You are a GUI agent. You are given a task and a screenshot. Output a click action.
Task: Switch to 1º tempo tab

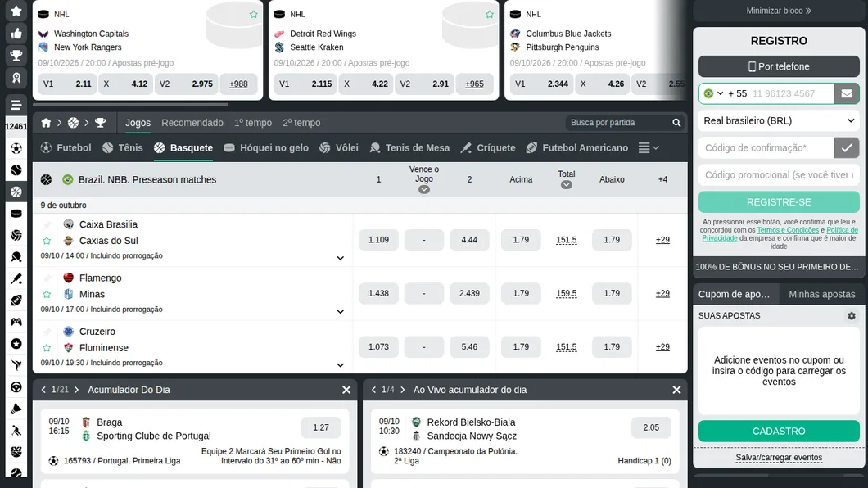[253, 123]
